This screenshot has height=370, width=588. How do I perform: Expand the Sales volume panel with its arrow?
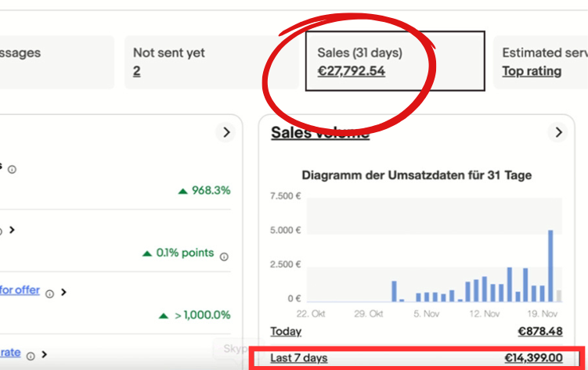(558, 133)
